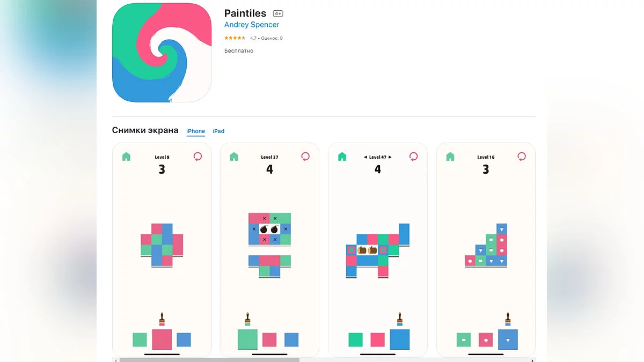Image resolution: width=644 pixels, height=362 pixels.
Task: Pick large pink swatch in Level 9
Action: 162,339
